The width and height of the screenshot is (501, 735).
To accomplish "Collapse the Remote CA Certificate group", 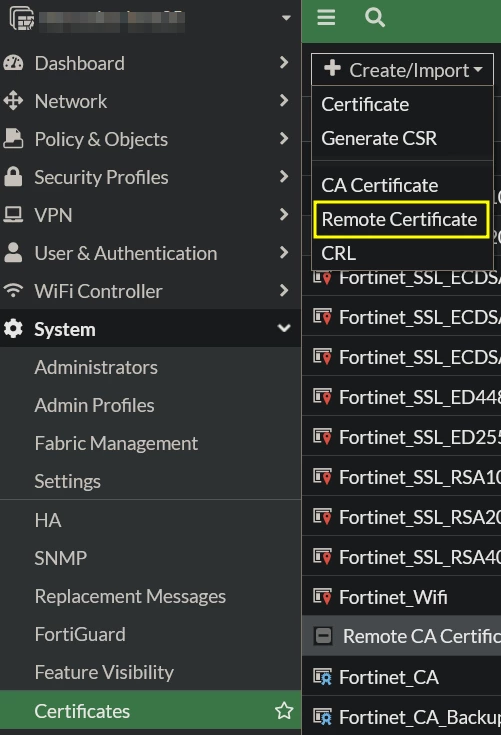I will click(323, 636).
